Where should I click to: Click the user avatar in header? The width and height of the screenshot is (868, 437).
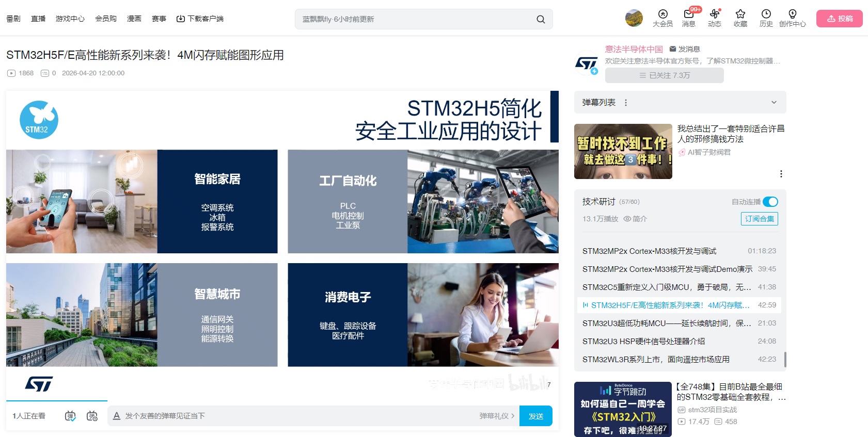coord(634,18)
